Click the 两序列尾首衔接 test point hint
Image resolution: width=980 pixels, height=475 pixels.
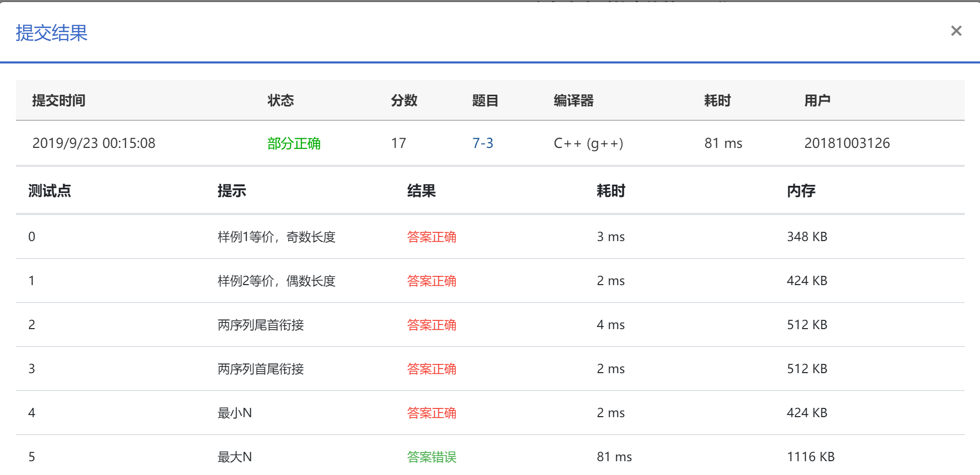(260, 325)
